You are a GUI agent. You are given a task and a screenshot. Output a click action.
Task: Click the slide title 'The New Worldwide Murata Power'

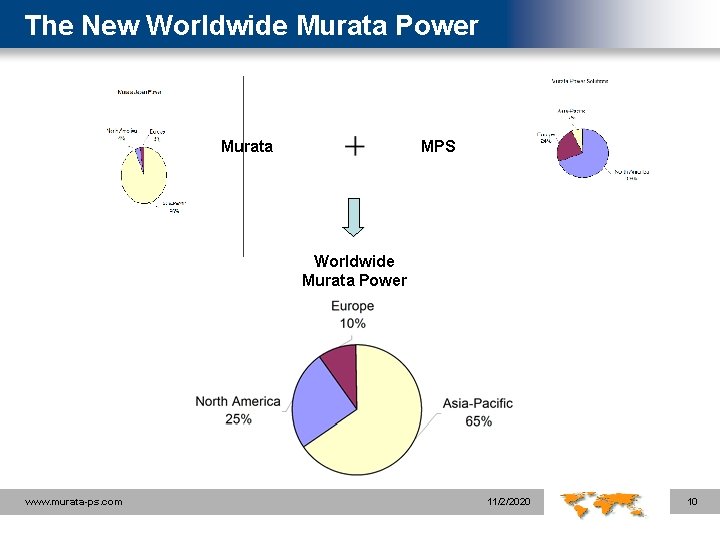tap(252, 25)
